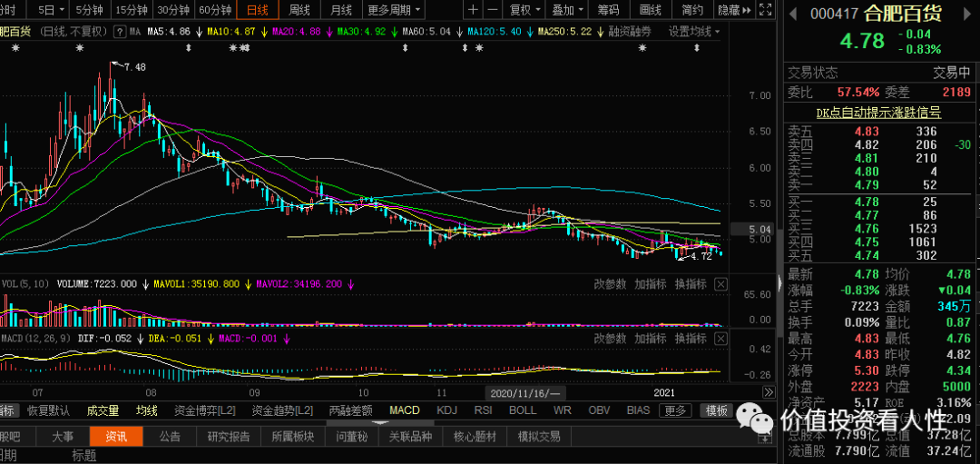
Task: Click 加指标 in the MACD panel
Action: pos(650,339)
